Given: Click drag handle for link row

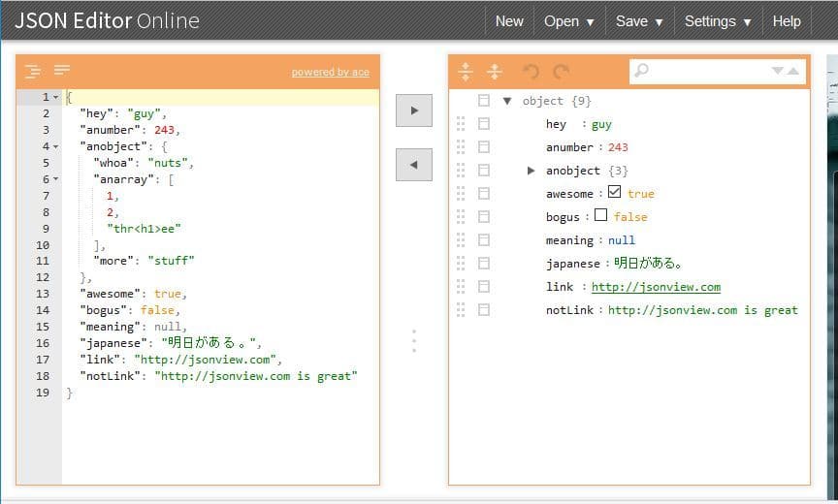Looking at the screenshot, I should coord(461,287).
